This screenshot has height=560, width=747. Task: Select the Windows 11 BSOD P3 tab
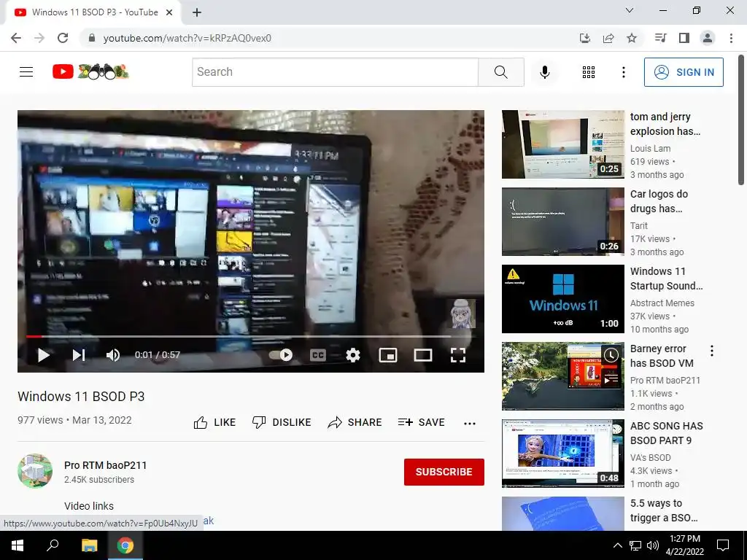[x=93, y=13]
